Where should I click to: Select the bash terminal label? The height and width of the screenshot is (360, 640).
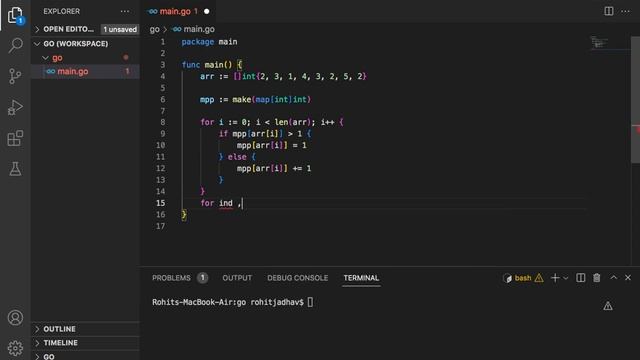point(523,278)
